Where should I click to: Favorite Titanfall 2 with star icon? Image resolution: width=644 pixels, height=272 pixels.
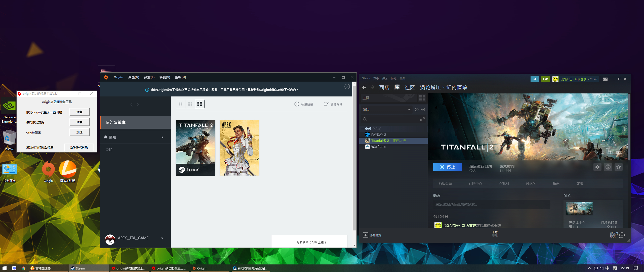click(x=619, y=167)
